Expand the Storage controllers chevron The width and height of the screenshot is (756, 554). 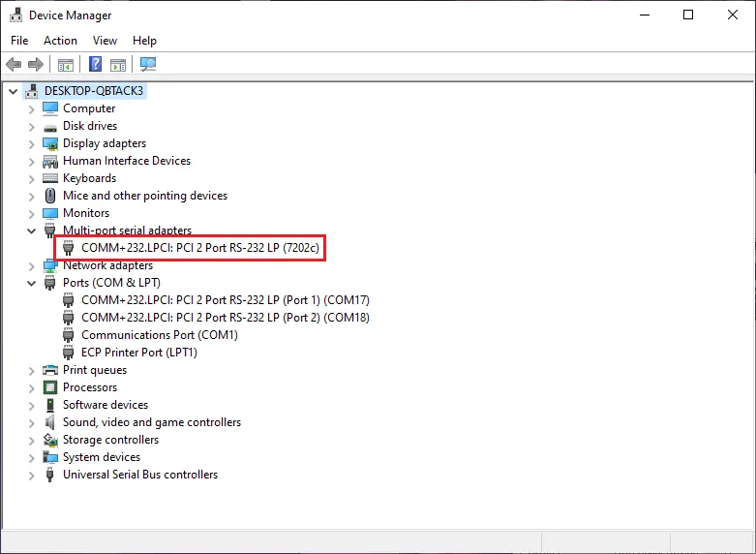coord(31,440)
